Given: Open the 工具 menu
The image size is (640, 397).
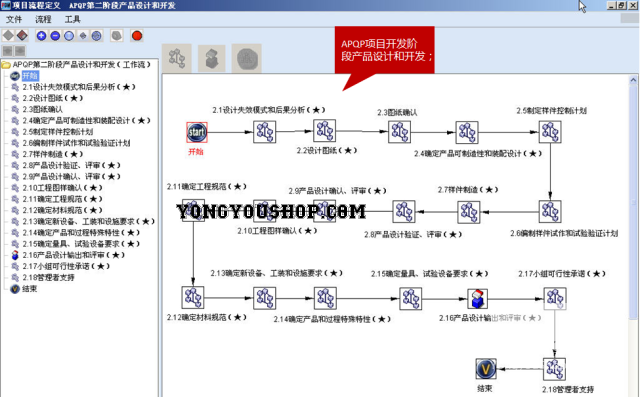Looking at the screenshot, I should coord(73,19).
